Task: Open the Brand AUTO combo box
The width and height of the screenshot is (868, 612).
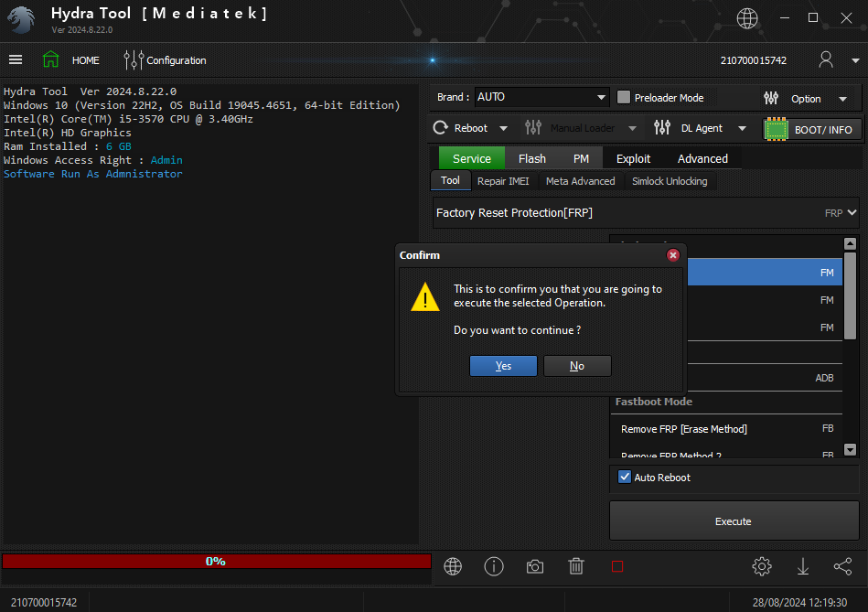Action: point(541,97)
